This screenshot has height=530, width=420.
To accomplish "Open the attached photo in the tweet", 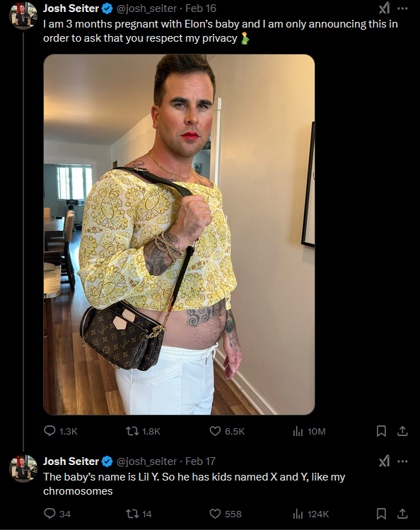I will 179,234.
